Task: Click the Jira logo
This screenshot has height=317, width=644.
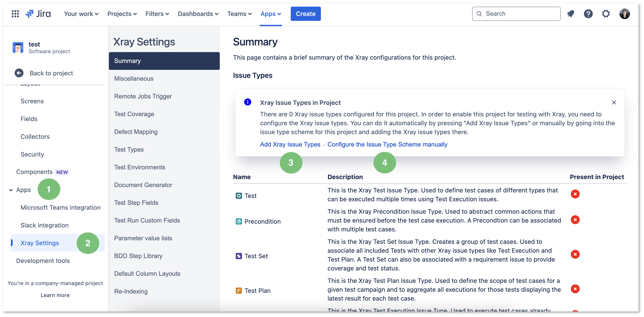Action: [x=38, y=14]
